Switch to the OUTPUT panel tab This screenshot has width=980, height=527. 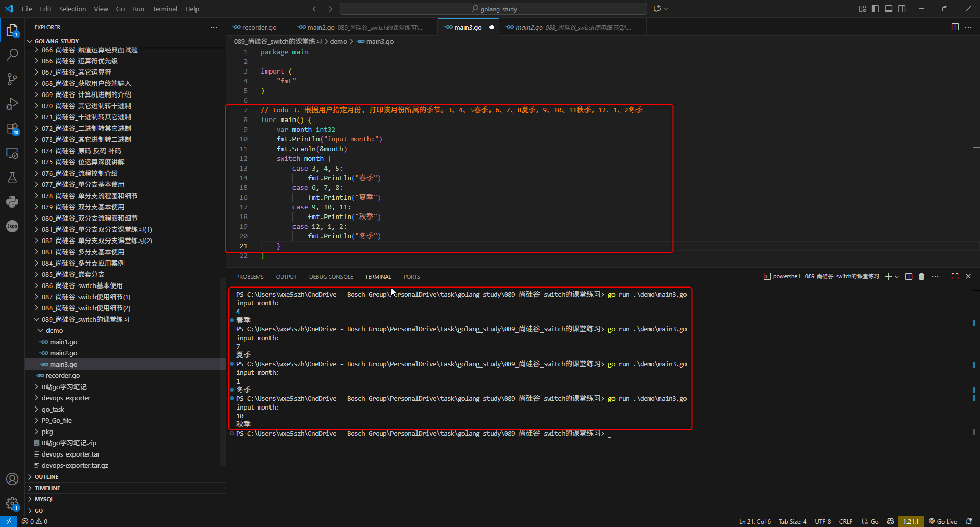tap(286, 277)
